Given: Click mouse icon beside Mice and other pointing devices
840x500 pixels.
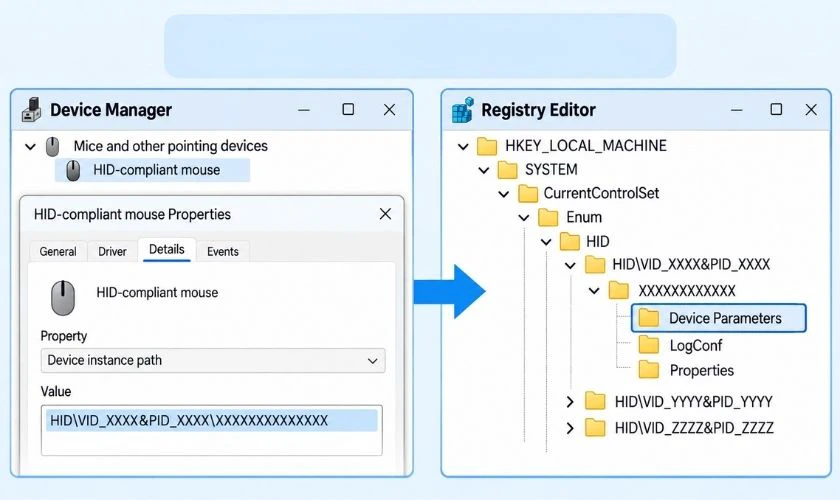Looking at the screenshot, I should point(52,146).
